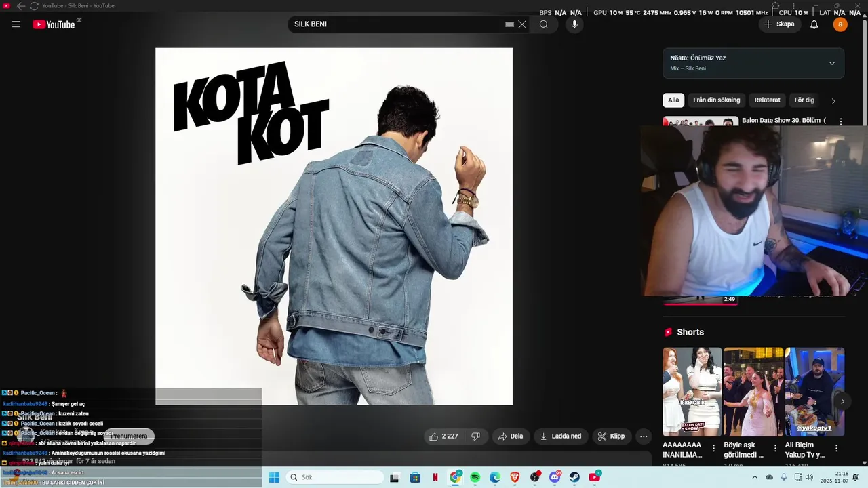Open volume control speaker icon
This screenshot has width=868, height=488.
pyautogui.click(x=809, y=477)
